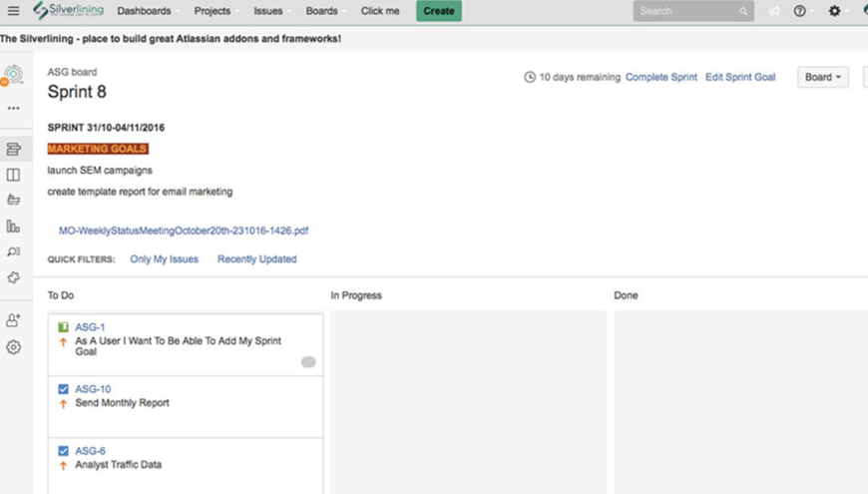
Task: Click the grey estimate badge on ASG-1
Action: [308, 362]
